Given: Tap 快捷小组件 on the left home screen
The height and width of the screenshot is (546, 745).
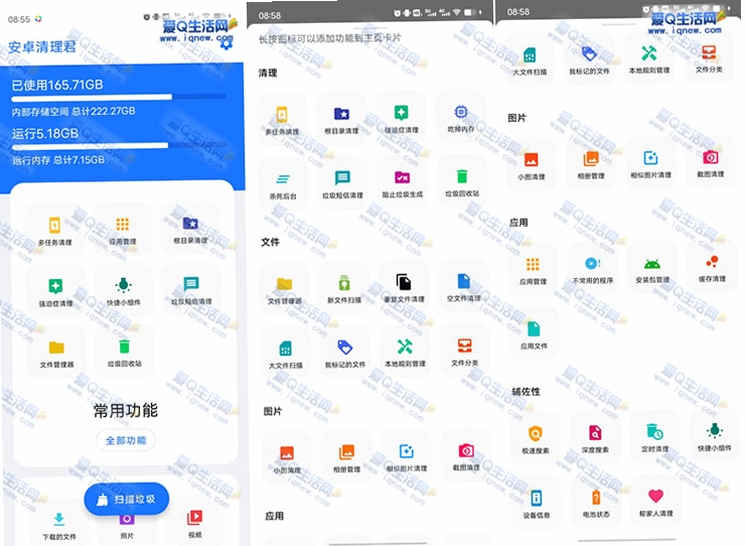Looking at the screenshot, I should coord(123,291).
